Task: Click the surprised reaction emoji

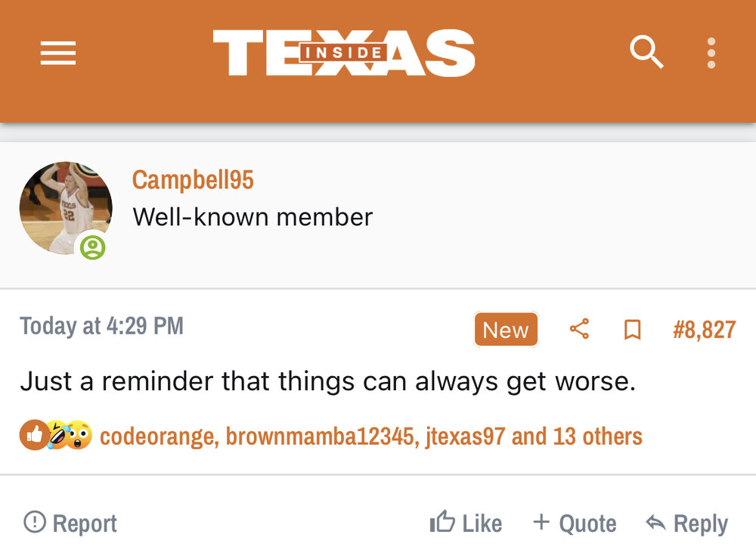Action: click(77, 436)
